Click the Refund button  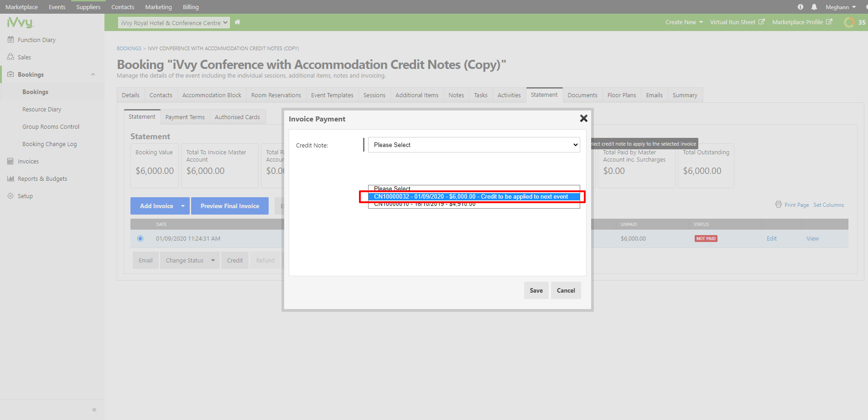click(x=265, y=260)
